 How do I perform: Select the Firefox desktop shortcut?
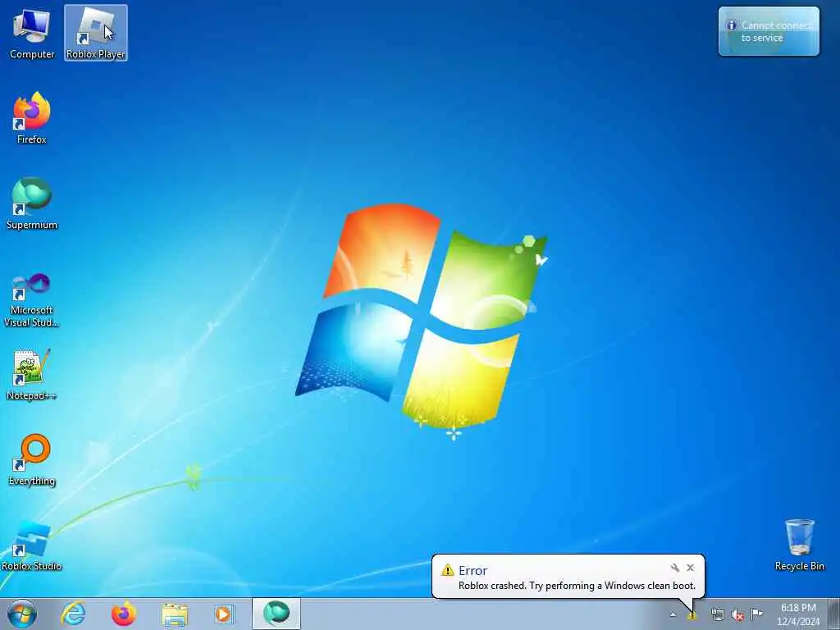tap(32, 118)
